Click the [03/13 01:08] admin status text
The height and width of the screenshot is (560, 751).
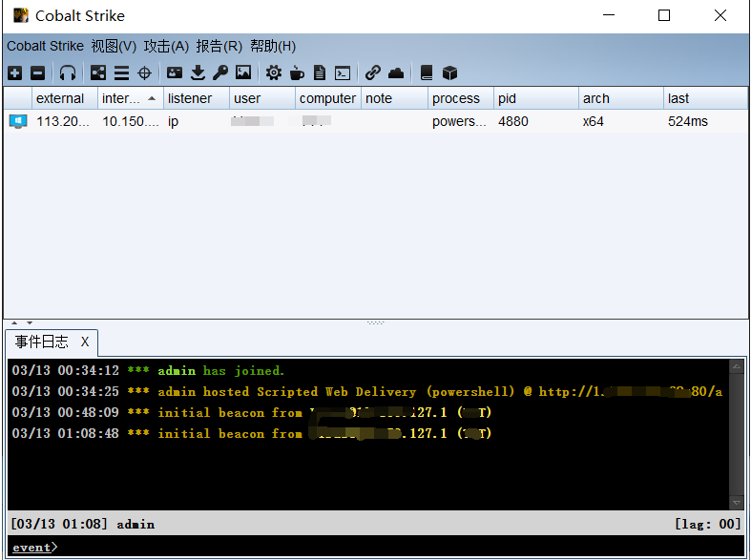83,524
